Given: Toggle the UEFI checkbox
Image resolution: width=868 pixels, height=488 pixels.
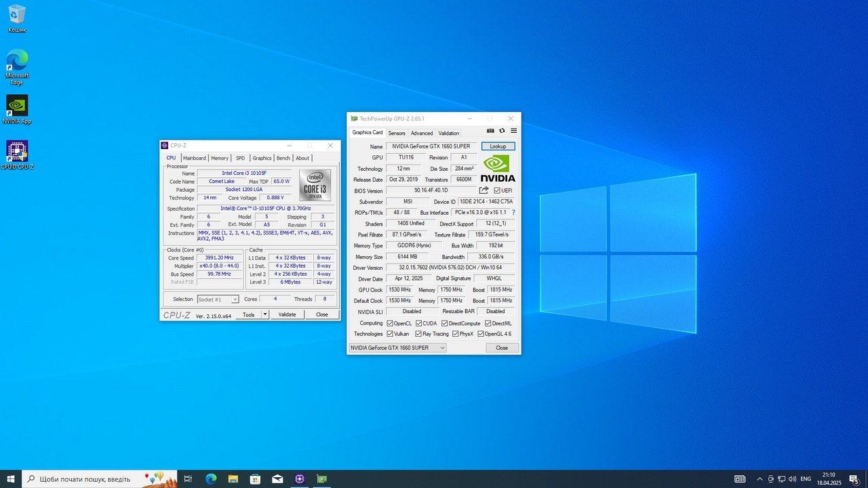Looking at the screenshot, I should click(496, 190).
